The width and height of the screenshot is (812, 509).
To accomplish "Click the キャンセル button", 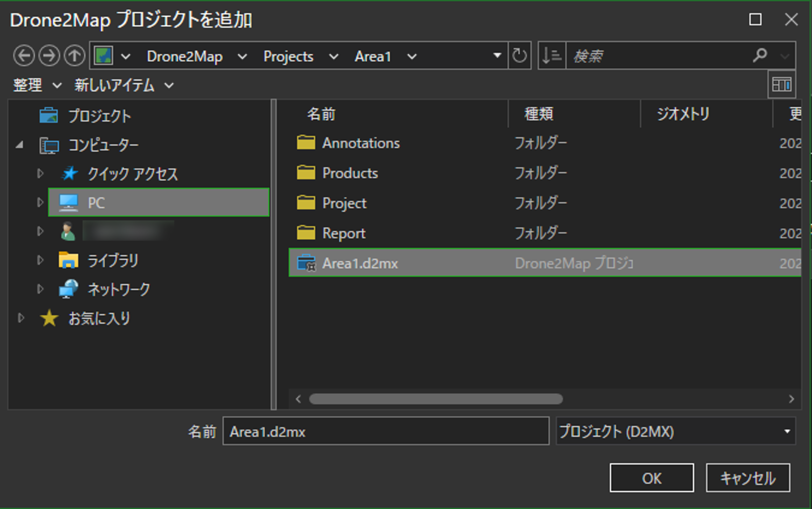I will coord(748,478).
